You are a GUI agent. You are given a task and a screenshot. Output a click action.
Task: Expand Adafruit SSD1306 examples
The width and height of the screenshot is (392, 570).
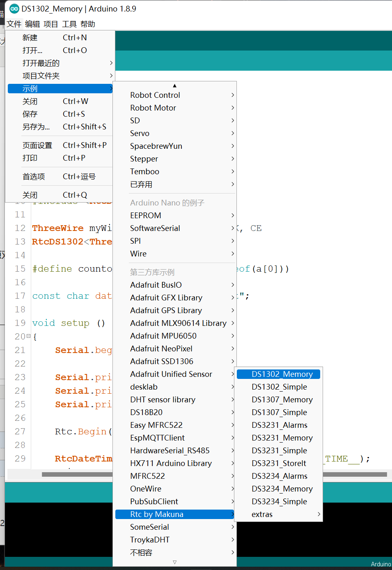click(174, 361)
